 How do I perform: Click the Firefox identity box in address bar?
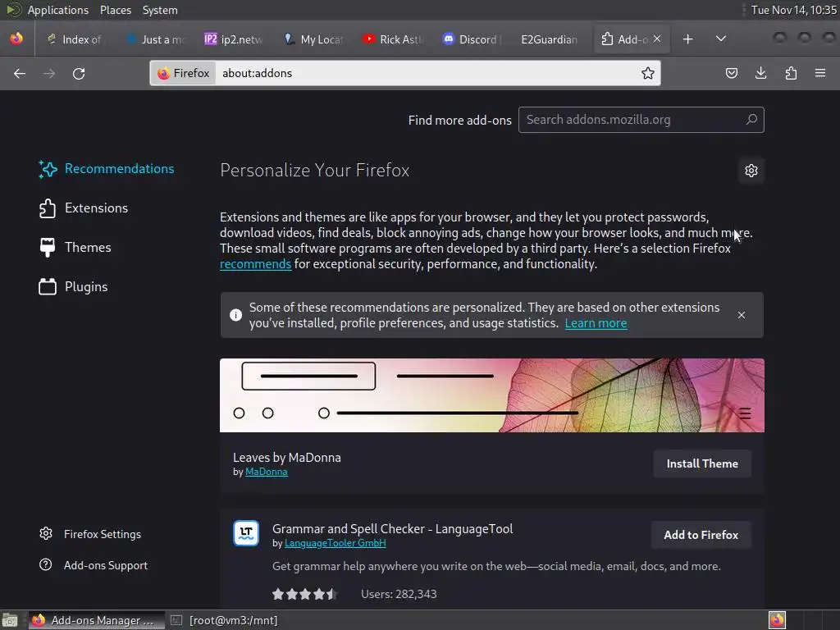pyautogui.click(x=183, y=73)
